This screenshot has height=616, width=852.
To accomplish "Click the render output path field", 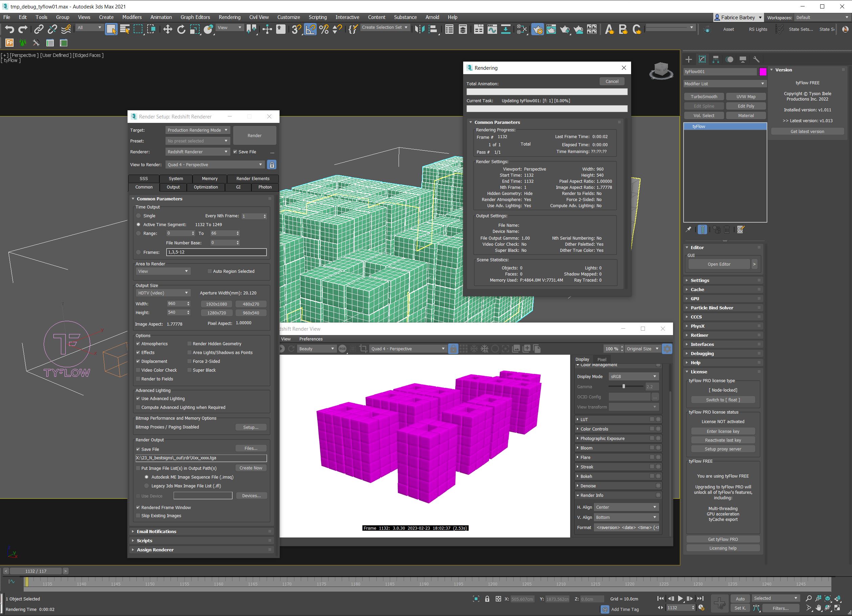I will click(x=201, y=458).
